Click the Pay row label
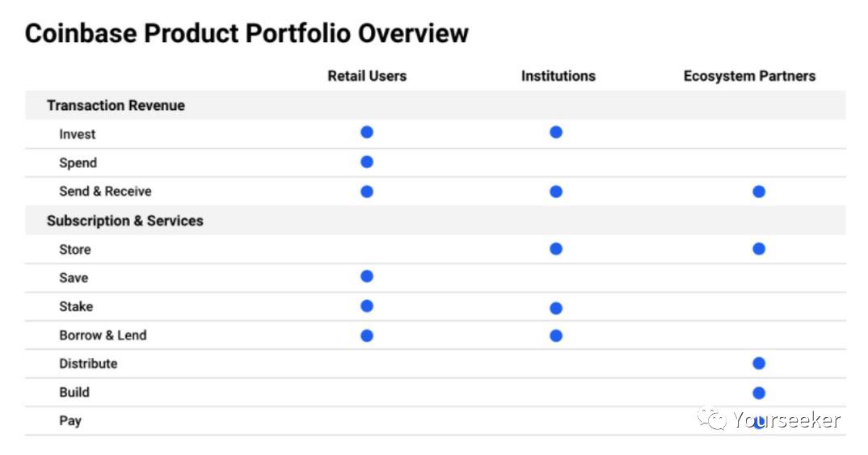 [70, 421]
